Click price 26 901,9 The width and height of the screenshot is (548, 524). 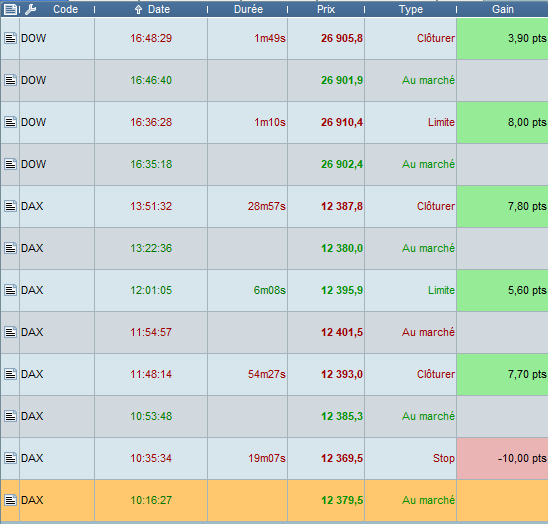pyautogui.click(x=342, y=80)
